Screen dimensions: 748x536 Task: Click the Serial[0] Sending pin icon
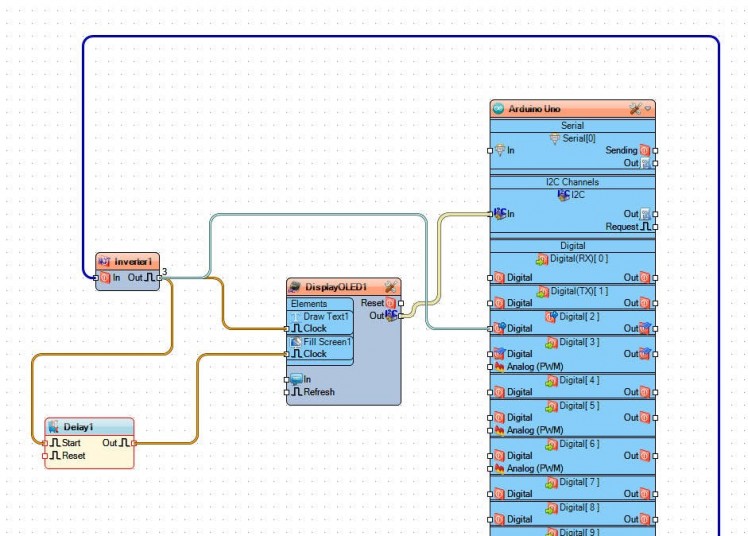(645, 150)
